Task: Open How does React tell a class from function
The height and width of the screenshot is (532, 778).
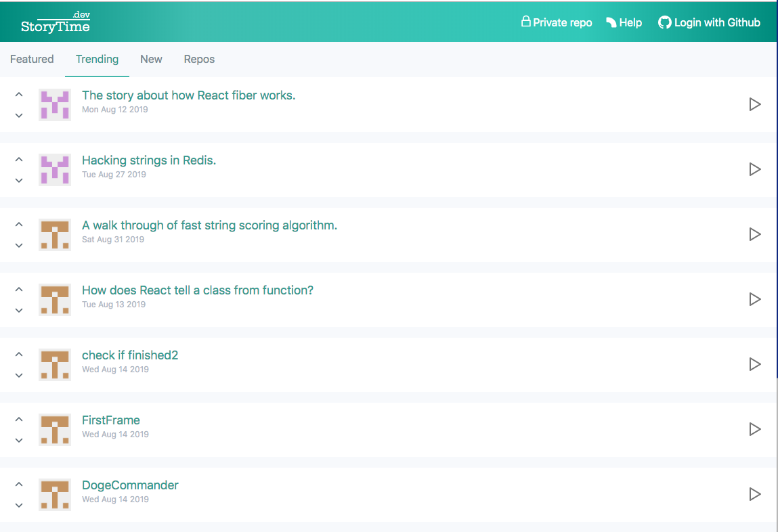Action: click(x=198, y=290)
